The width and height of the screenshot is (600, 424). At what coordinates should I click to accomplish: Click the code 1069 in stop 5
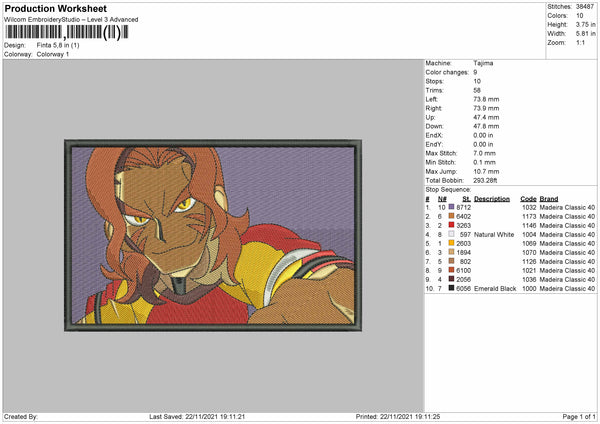click(529, 243)
